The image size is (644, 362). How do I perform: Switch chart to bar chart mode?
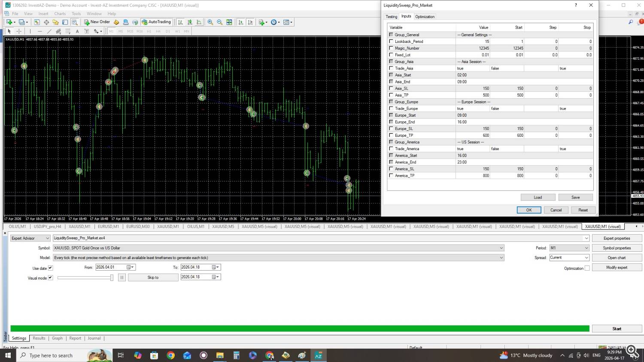coord(180,22)
